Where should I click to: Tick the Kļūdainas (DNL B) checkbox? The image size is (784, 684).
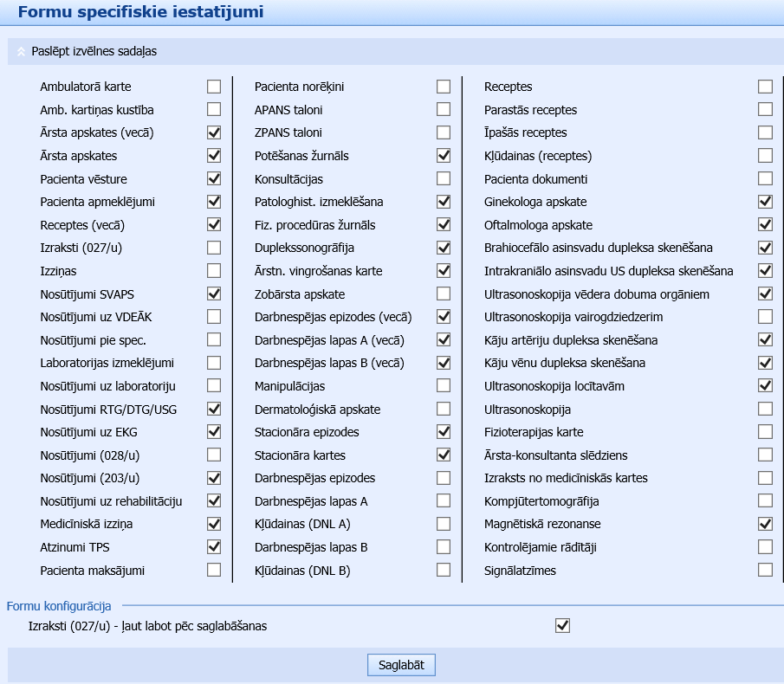click(444, 570)
